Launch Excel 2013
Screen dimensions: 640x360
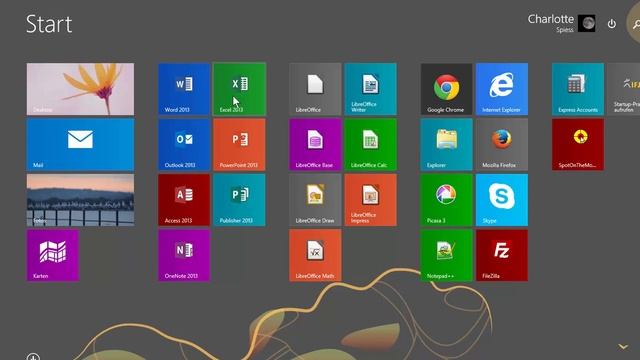click(x=240, y=89)
